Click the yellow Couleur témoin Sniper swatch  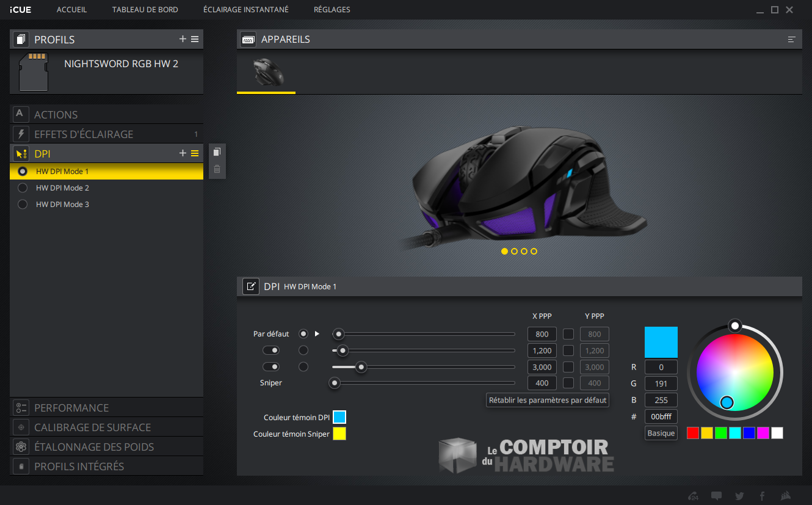[341, 434]
